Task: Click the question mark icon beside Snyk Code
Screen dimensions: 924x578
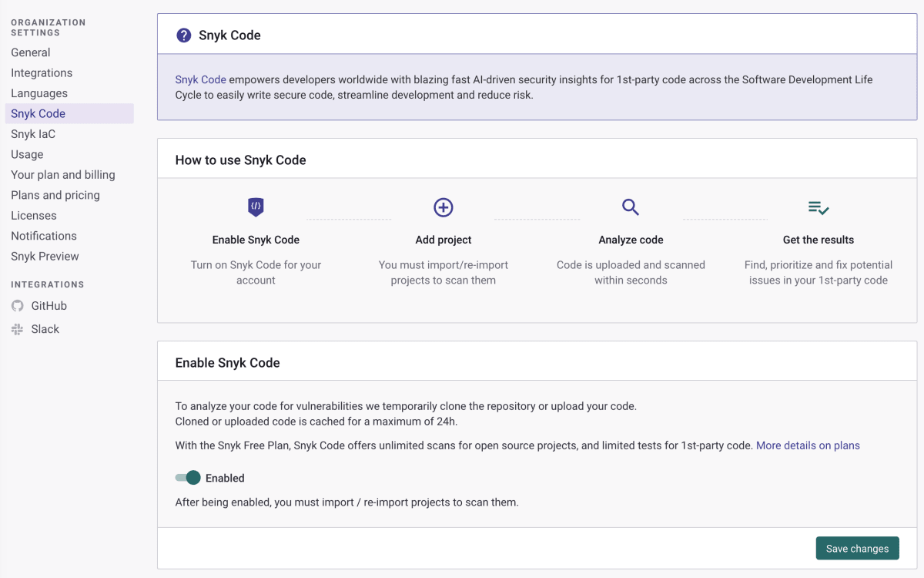Action: (x=183, y=35)
